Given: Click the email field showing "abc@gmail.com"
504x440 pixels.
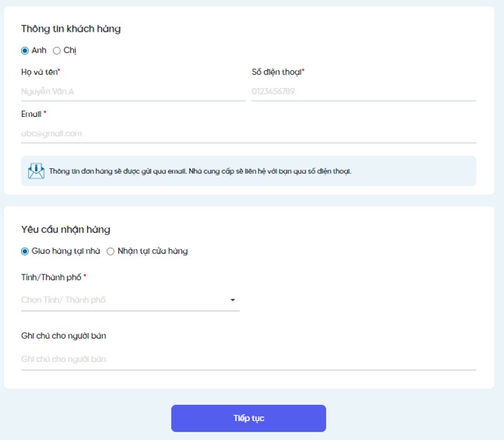Looking at the screenshot, I should tap(248, 132).
